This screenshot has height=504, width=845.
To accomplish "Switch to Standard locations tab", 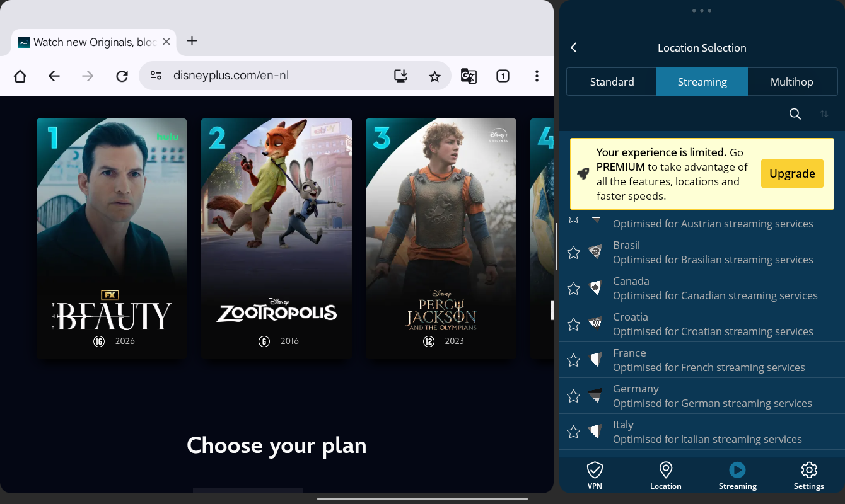I will [612, 82].
